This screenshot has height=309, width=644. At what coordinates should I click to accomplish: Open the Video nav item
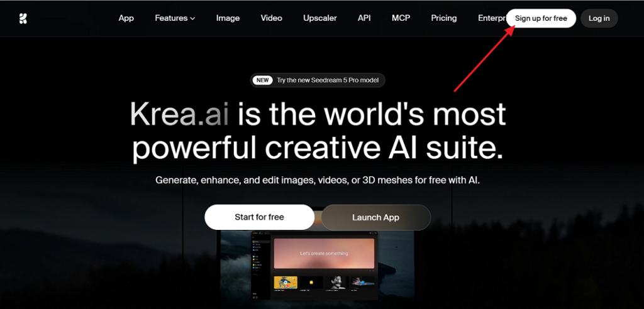coord(272,18)
